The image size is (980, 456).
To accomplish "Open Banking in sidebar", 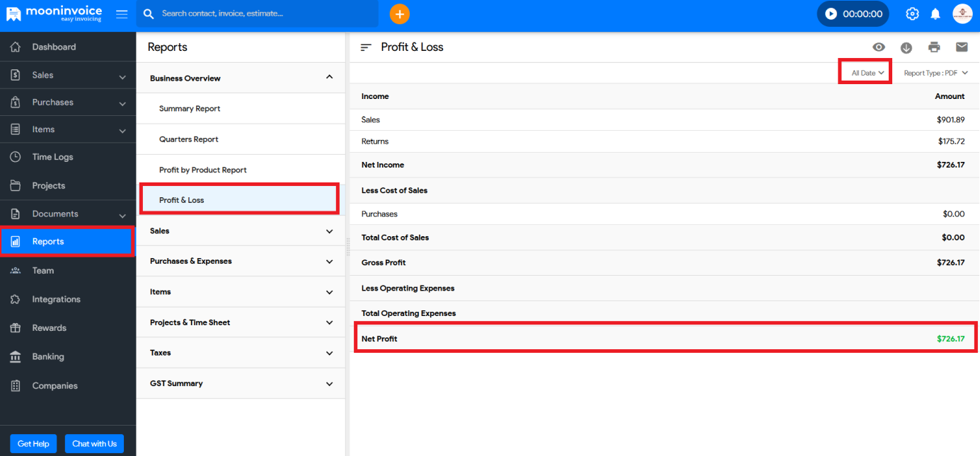I will click(68, 357).
